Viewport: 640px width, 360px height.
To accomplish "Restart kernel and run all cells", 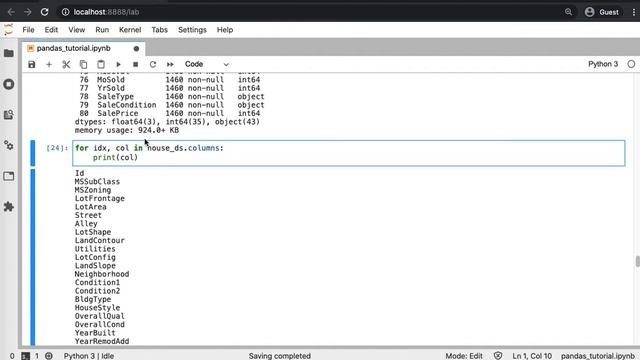I will pos(170,64).
